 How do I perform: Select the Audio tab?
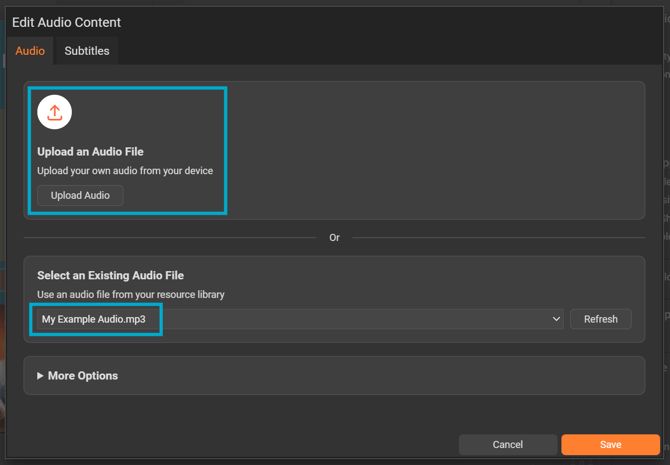click(x=30, y=51)
